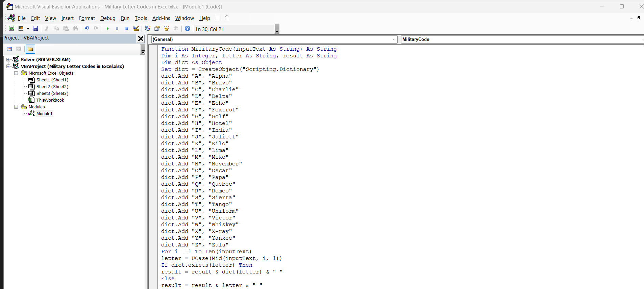Open Find with the binoculars icon
The width and height of the screenshot is (644, 289).
click(x=75, y=29)
